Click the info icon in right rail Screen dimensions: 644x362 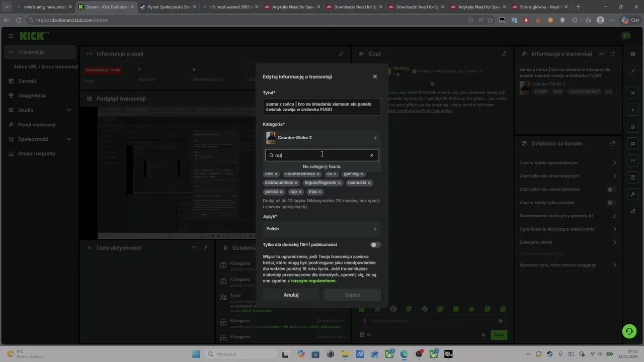633,54
